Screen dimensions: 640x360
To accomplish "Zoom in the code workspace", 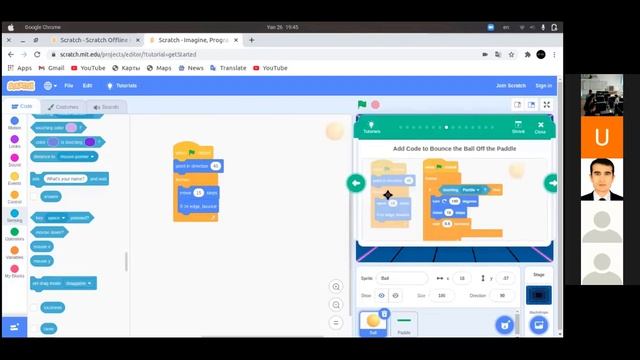I will point(336,287).
